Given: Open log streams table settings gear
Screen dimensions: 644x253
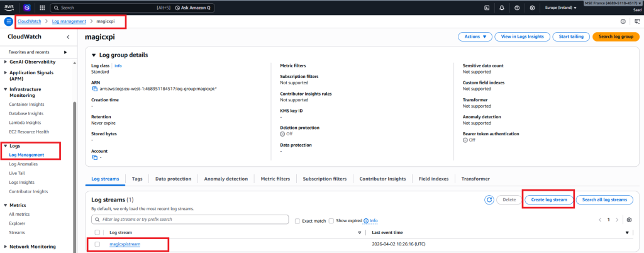Looking at the screenshot, I should point(629,220).
